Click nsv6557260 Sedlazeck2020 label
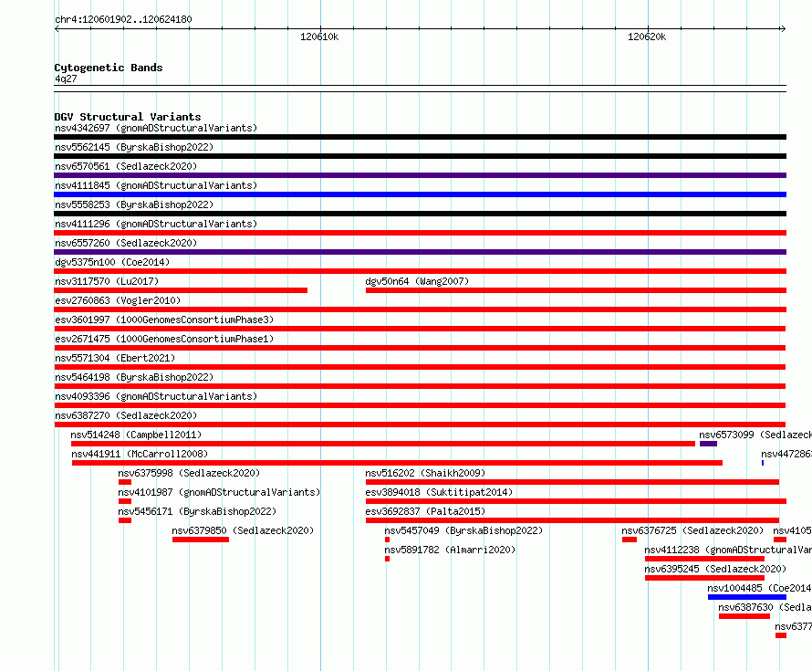The width and height of the screenshot is (812, 671). [x=126, y=243]
